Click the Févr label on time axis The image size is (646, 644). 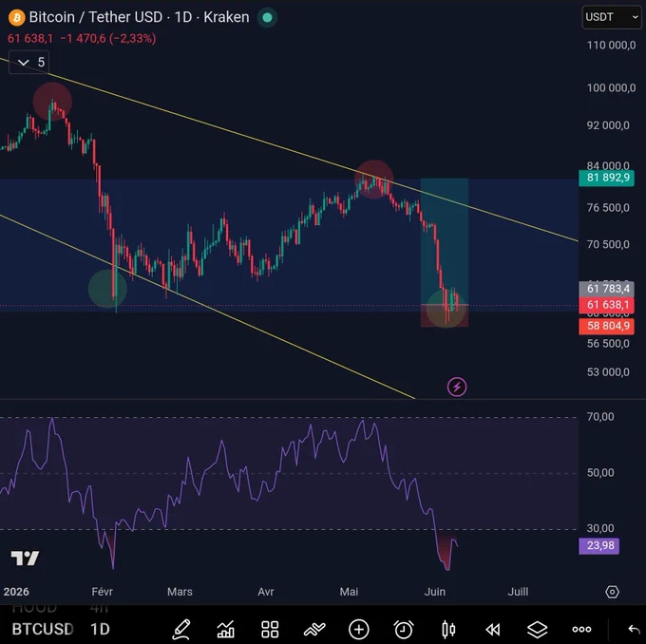click(102, 592)
